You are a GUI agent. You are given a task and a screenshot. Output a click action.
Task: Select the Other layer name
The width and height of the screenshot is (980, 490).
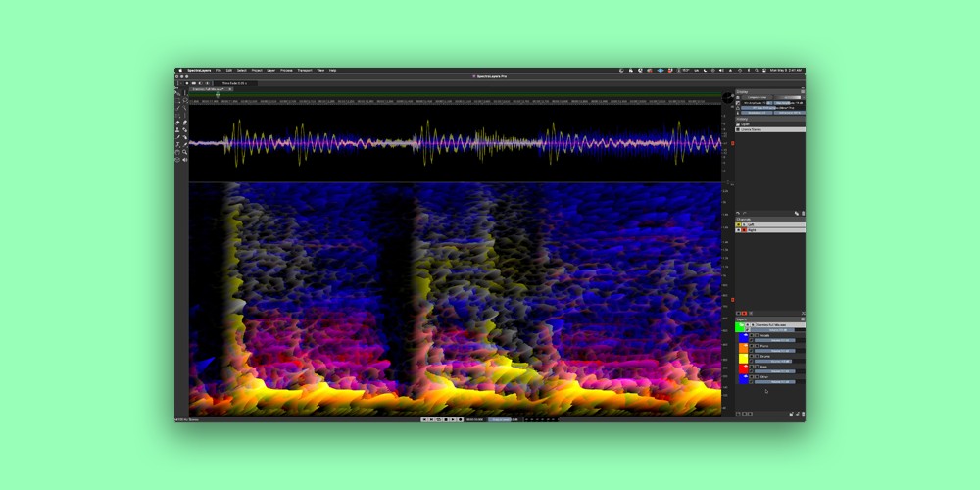click(764, 377)
